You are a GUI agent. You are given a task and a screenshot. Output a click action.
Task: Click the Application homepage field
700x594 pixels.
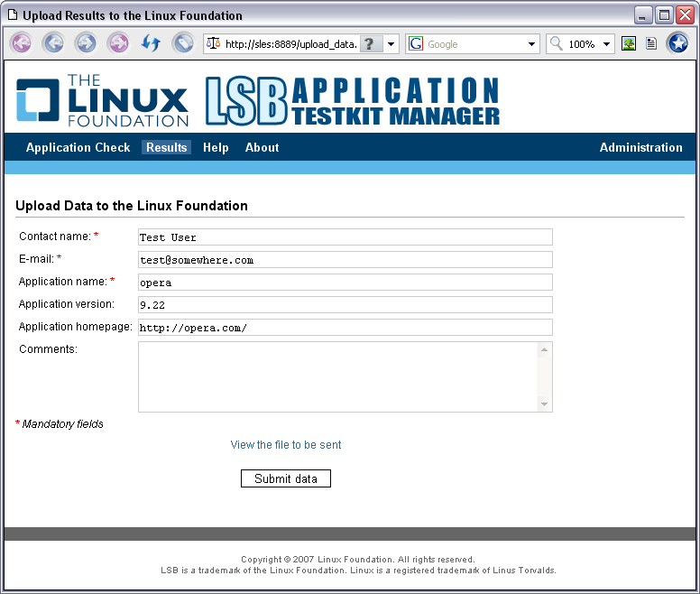(x=345, y=328)
